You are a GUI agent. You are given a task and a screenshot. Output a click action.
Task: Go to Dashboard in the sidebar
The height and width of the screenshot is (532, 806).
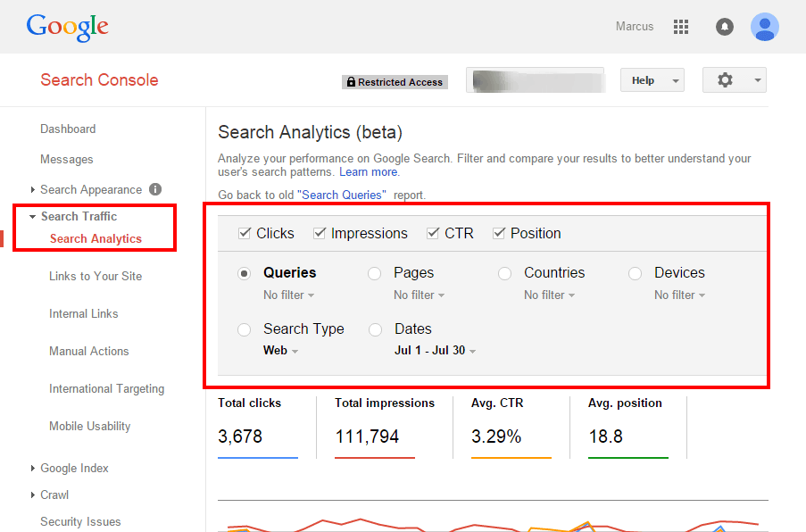click(x=68, y=129)
